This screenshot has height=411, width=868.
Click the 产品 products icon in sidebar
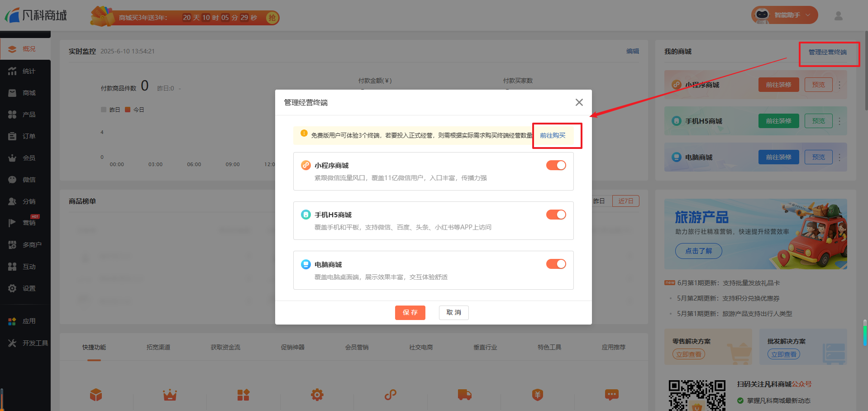coord(12,115)
